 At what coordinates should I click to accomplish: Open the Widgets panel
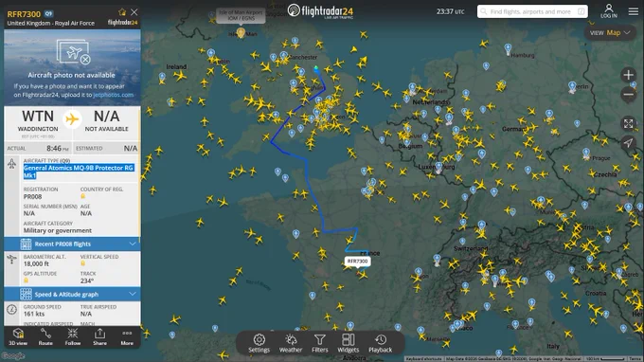pos(349,343)
